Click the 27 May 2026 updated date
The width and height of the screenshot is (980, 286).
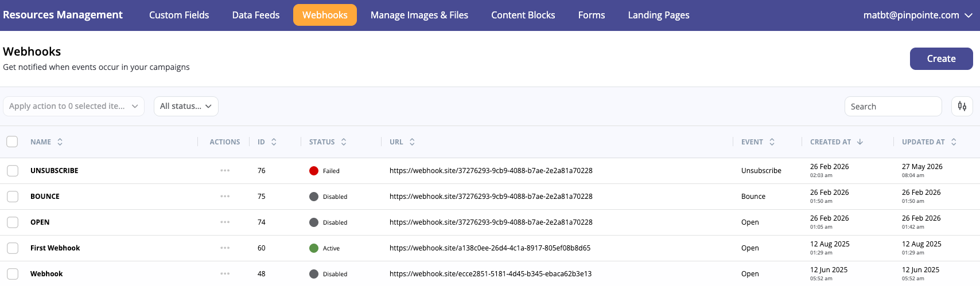pyautogui.click(x=922, y=167)
